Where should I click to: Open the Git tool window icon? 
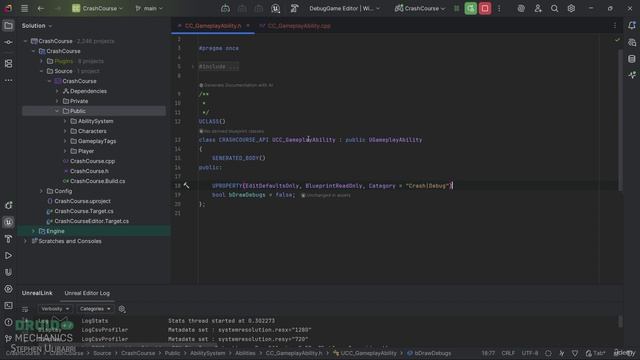(8, 338)
